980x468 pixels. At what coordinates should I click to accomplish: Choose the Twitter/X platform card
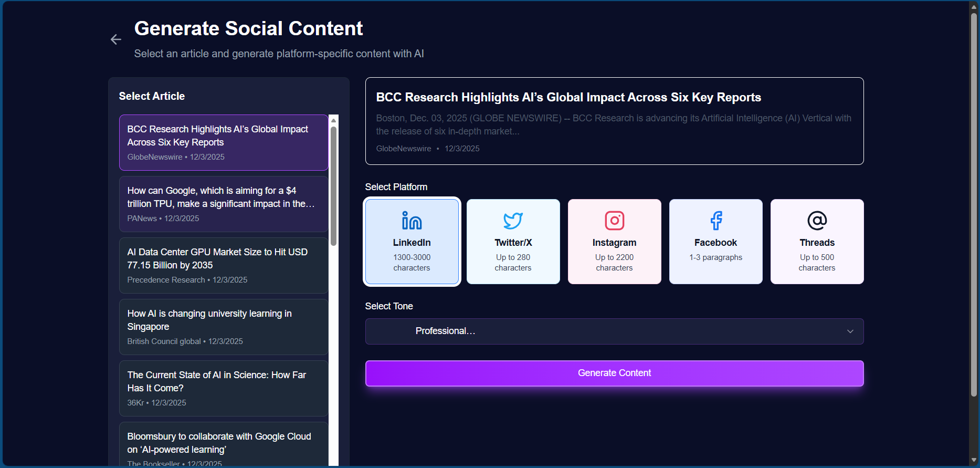513,242
